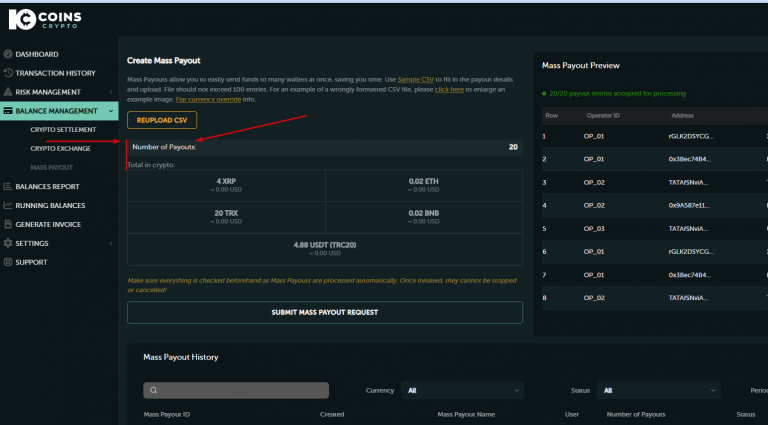
Task: Click the 4 XRP total cell
Action: [226, 185]
